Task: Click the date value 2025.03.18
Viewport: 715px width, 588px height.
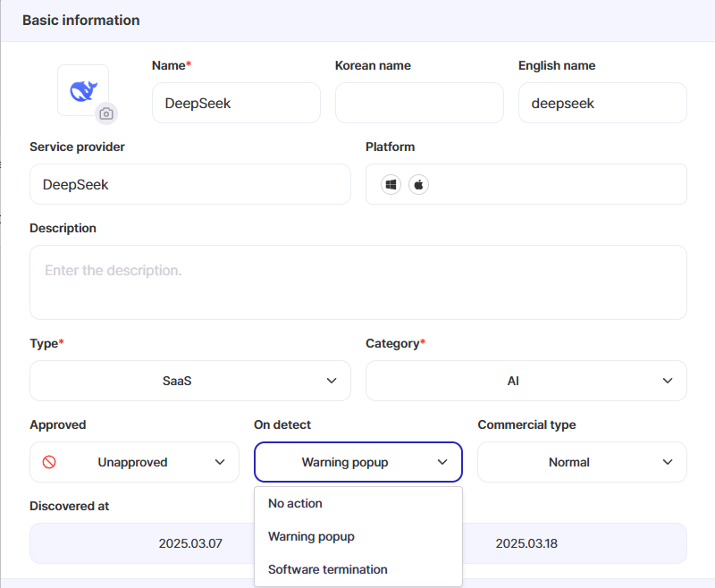Action: click(x=526, y=543)
